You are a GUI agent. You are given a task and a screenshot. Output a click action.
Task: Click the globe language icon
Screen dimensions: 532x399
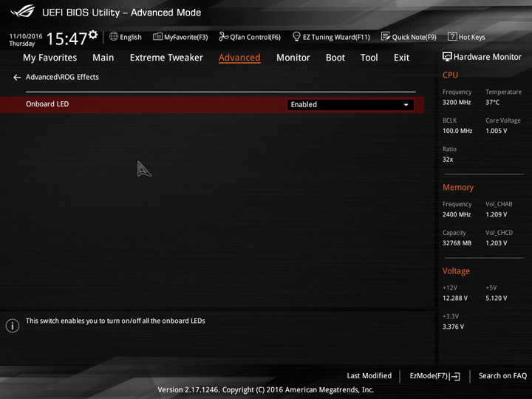[x=114, y=36]
